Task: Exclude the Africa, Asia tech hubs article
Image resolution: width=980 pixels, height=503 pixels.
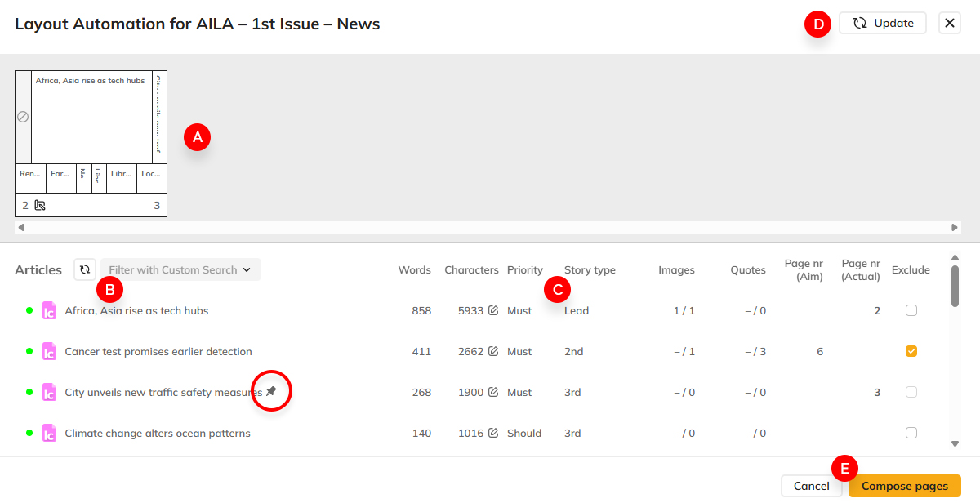Action: point(911,310)
